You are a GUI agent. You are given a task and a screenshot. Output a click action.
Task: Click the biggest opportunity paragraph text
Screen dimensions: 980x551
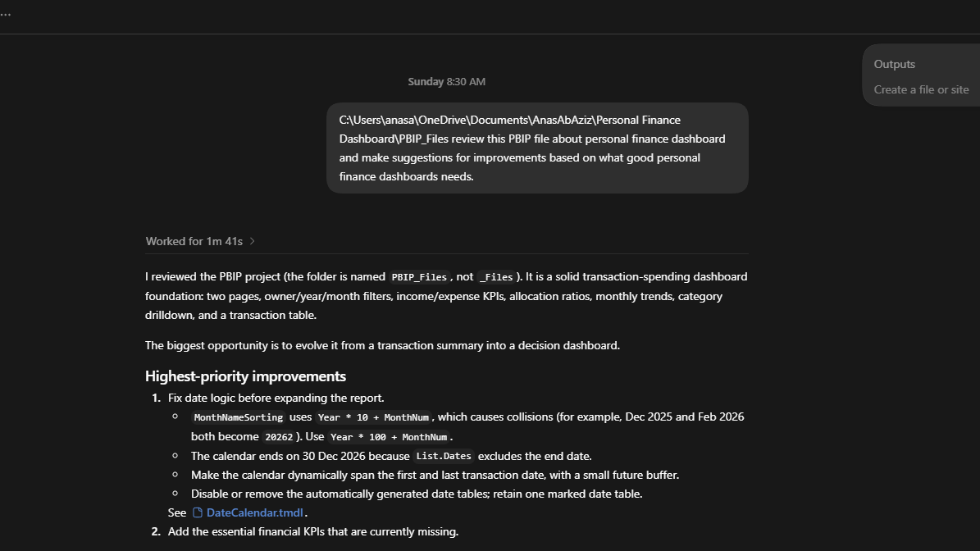(382, 345)
